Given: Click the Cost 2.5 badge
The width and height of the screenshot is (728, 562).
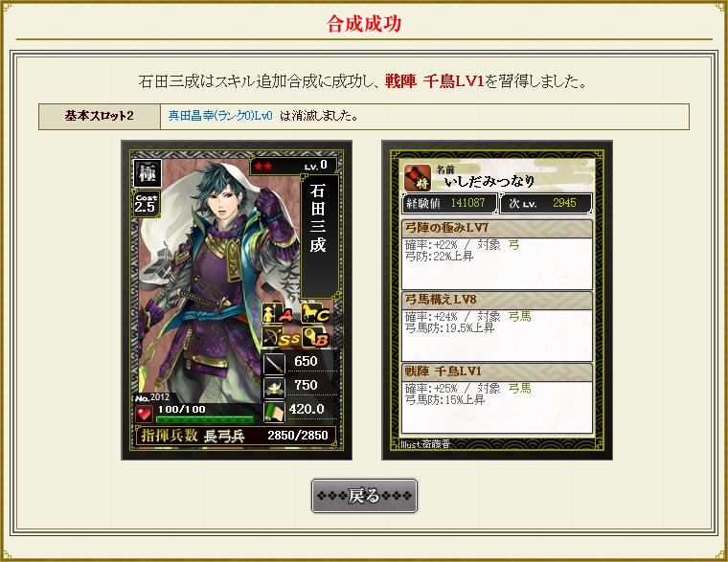Looking at the screenshot, I should [147, 204].
